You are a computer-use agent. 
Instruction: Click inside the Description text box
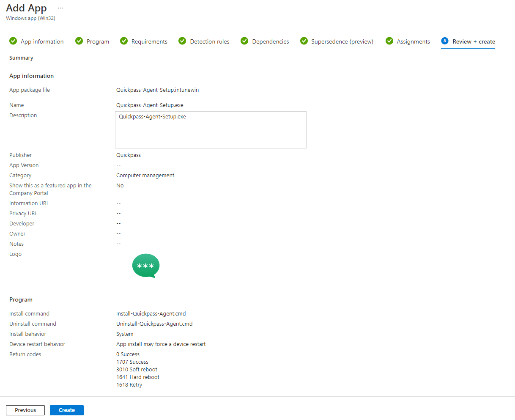(211, 130)
